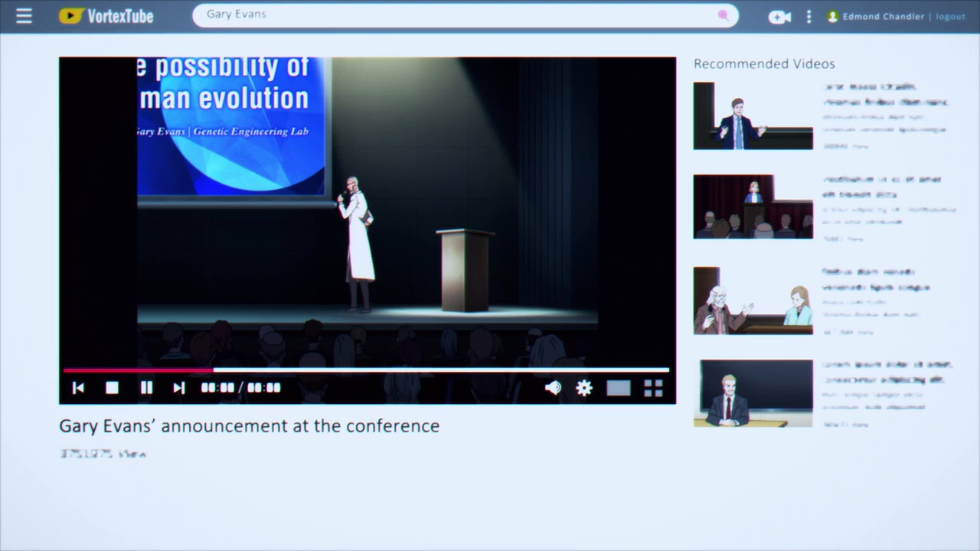The image size is (980, 551).
Task: Click the upload video camera icon
Action: tap(779, 17)
